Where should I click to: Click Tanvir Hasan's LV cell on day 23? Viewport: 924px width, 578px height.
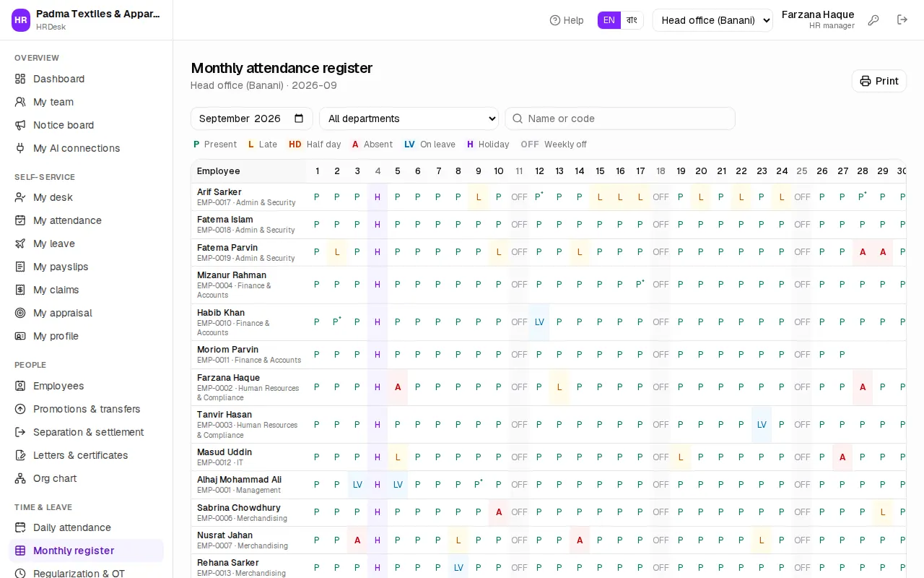[x=762, y=425]
